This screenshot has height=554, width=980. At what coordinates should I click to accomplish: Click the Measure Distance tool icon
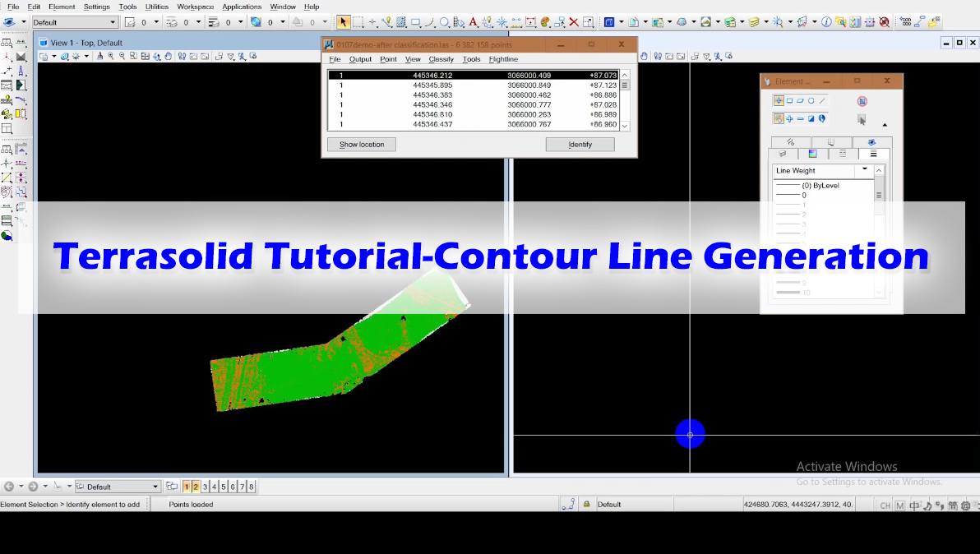[515, 22]
